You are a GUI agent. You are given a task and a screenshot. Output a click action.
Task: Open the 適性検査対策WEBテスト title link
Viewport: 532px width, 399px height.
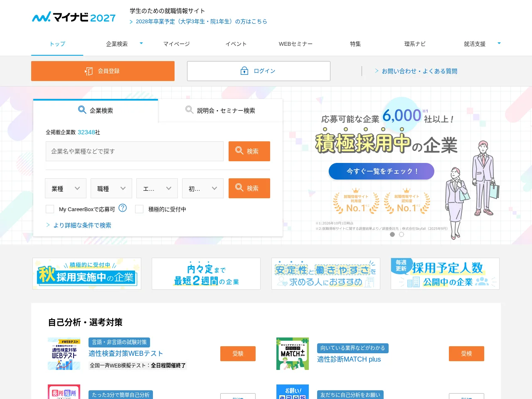(x=126, y=354)
